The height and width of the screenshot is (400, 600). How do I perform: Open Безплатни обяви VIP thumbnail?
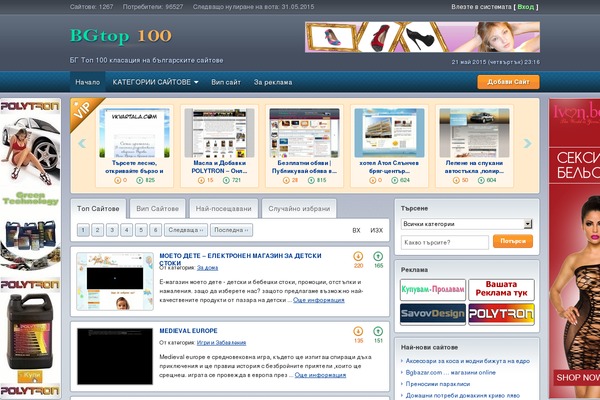304,133
